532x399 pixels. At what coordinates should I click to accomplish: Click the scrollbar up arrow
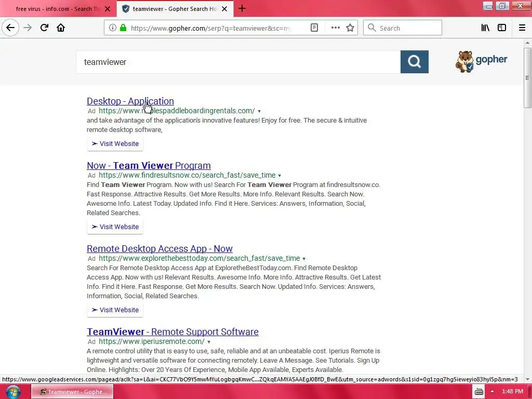pos(527,43)
